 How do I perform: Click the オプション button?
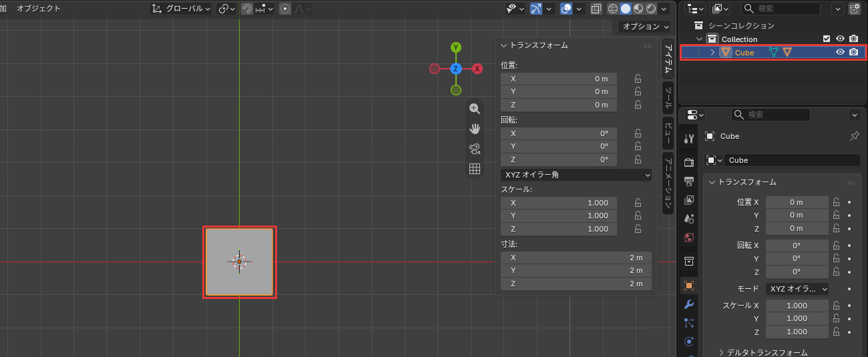pyautogui.click(x=644, y=26)
